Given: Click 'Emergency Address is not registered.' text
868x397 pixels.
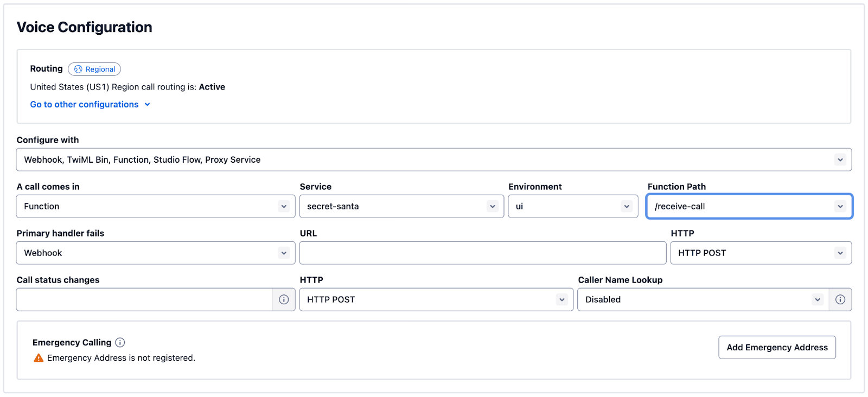Looking at the screenshot, I should click(121, 358).
